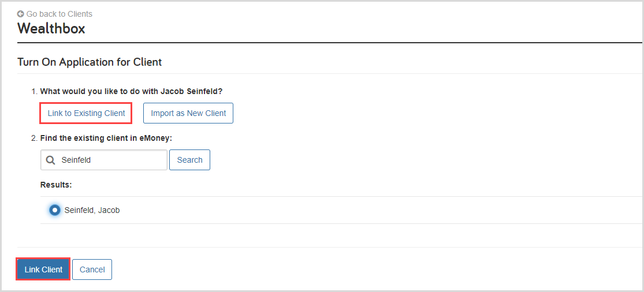The width and height of the screenshot is (644, 292).
Task: Click the horizontal divider under the Wealthbox title
Action: 329,43
